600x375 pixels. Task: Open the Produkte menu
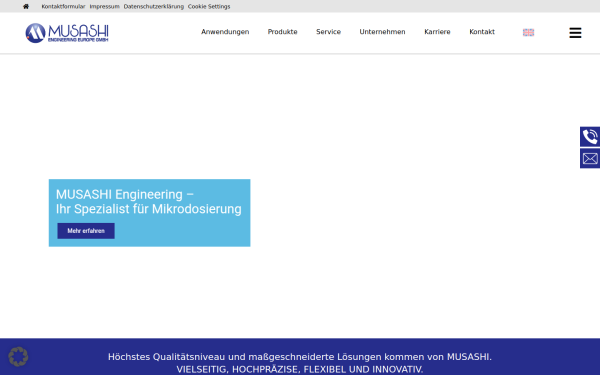coord(282,32)
